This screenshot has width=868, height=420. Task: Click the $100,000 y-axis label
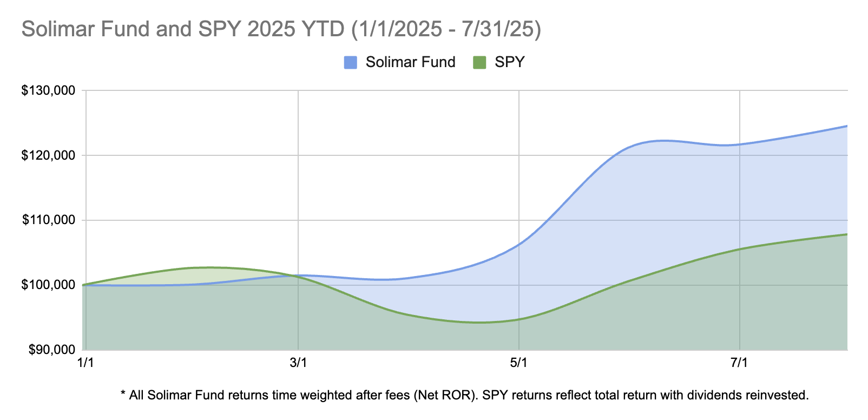point(48,285)
